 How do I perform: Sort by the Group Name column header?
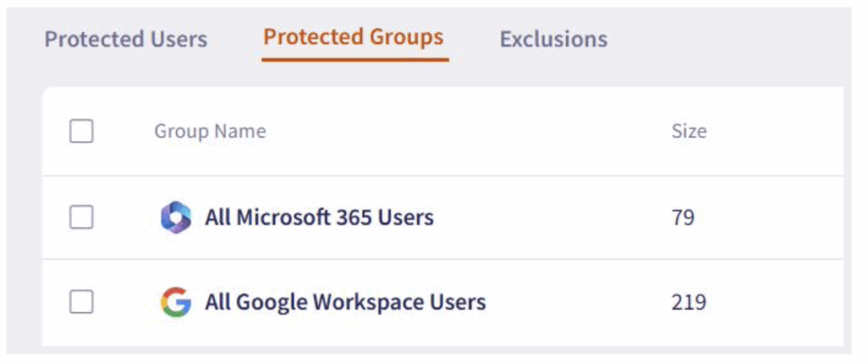[x=210, y=131]
